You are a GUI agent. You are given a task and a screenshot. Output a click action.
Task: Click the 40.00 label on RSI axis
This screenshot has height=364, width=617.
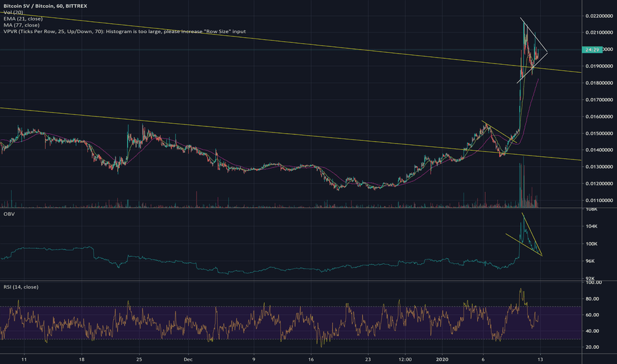tap(593, 331)
